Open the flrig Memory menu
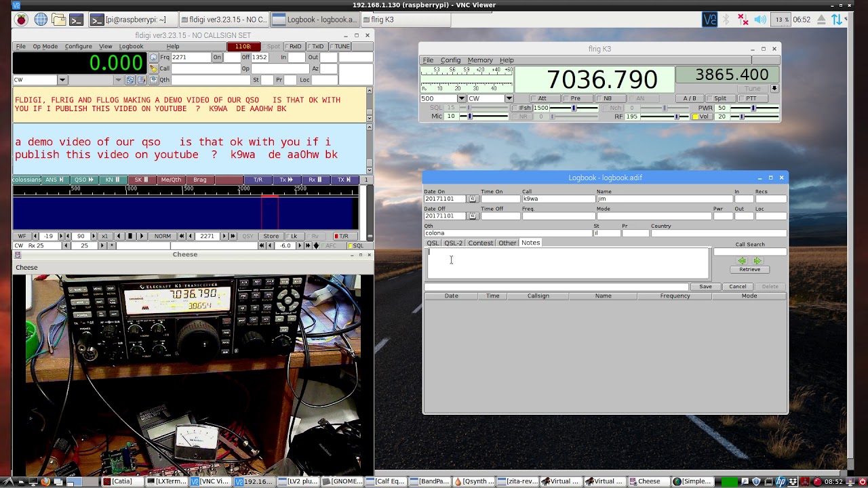868x488 pixels. click(480, 60)
